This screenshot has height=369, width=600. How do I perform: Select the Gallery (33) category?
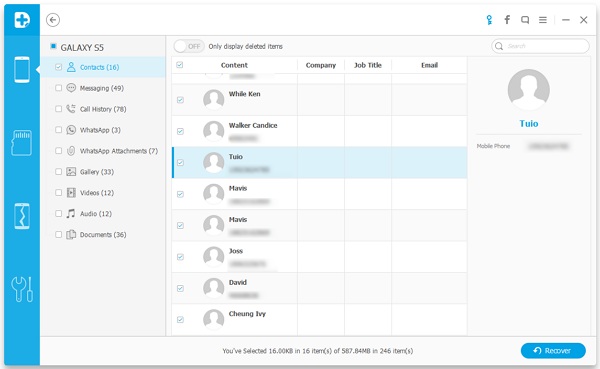tap(103, 171)
